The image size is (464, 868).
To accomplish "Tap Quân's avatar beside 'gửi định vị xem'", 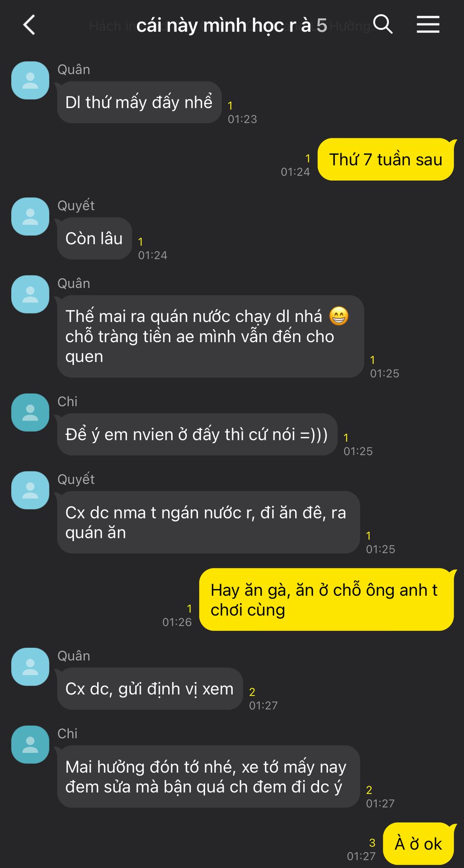I will coord(30,667).
